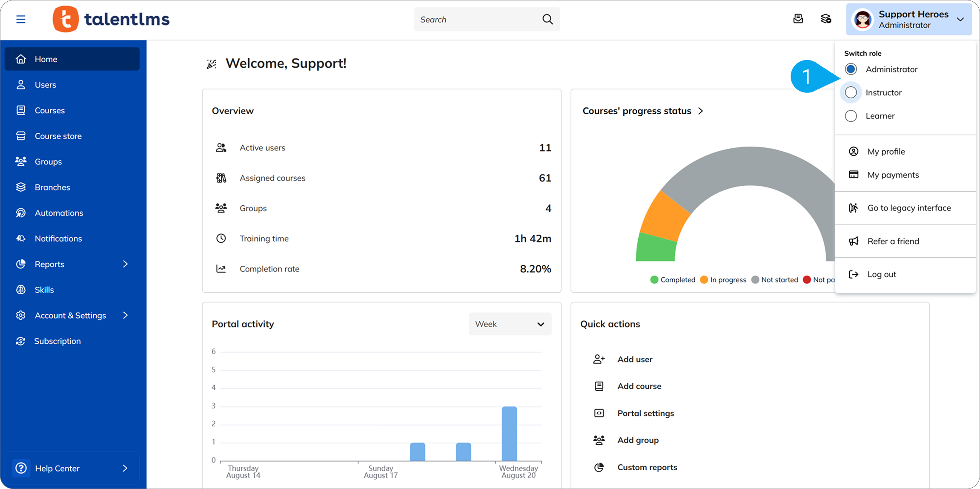This screenshot has height=489, width=980.
Task: Open the messages inbox icon
Action: [x=798, y=19]
